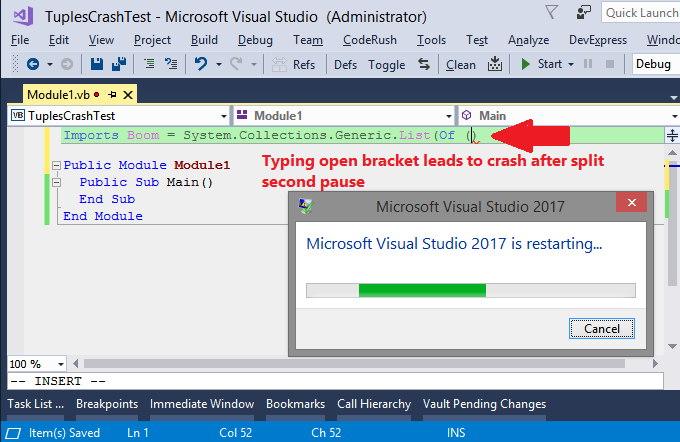Click the feedback icon near Quick Launch
The width and height of the screenshot is (680, 442).
(583, 12)
